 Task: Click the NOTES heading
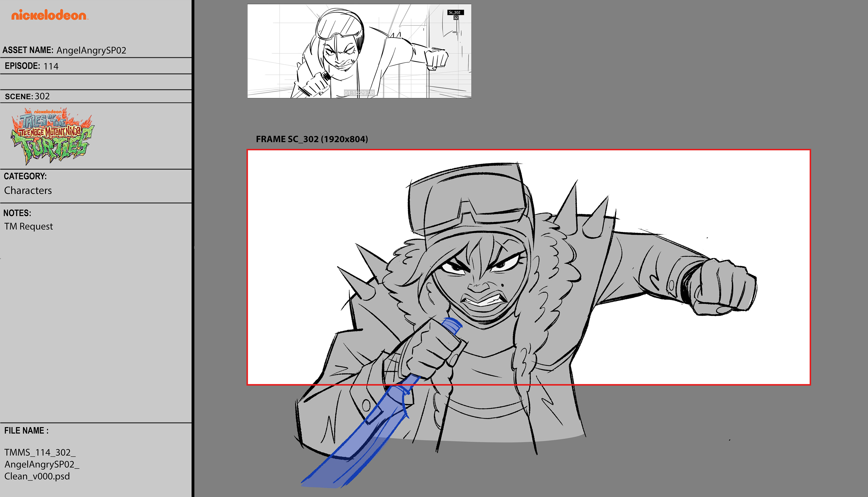[x=17, y=213]
